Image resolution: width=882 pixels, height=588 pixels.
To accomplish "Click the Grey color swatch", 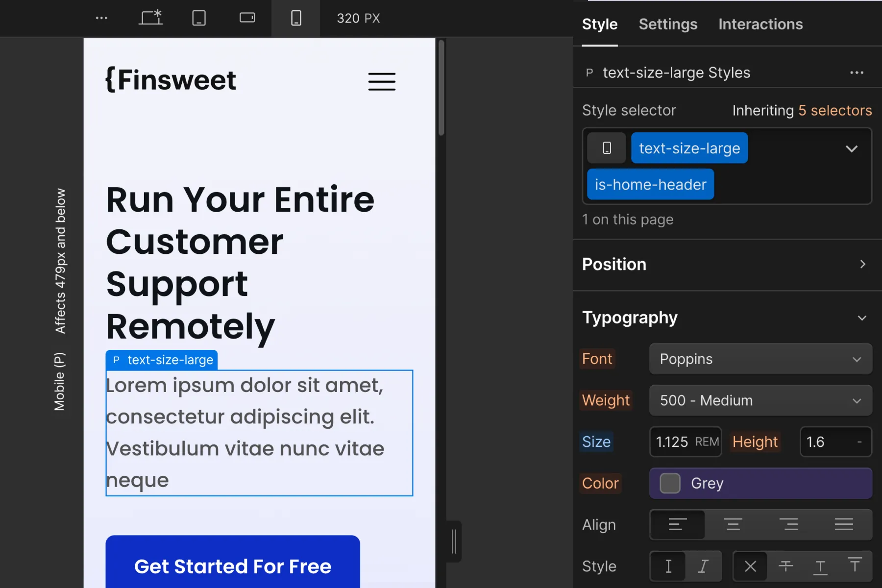I will point(670,483).
